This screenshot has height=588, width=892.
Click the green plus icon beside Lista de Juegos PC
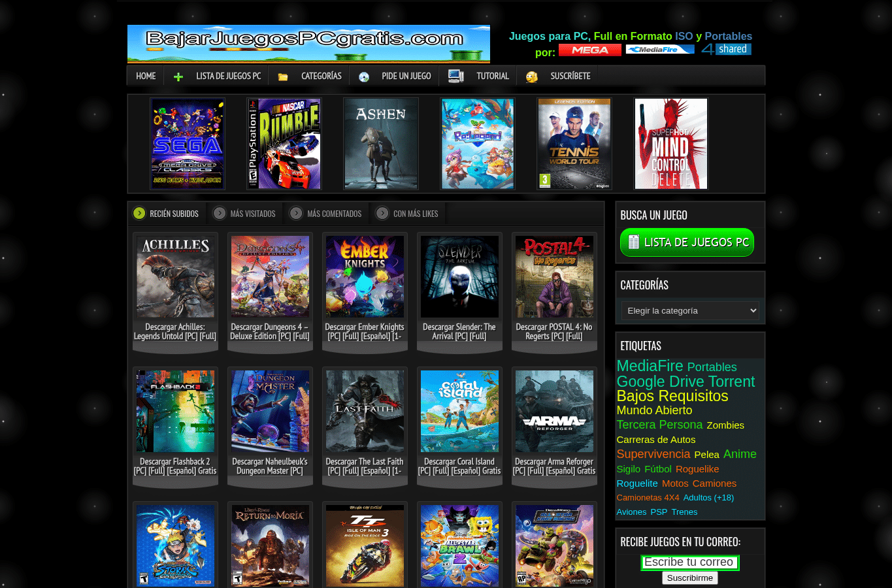178,77
